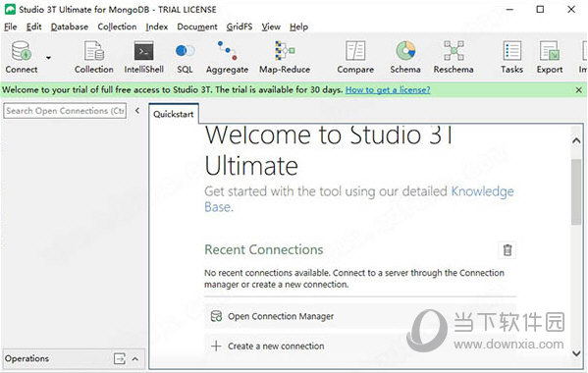Screen dimensions: 588x373
Task: Open the Collection menu
Action: pyautogui.click(x=117, y=27)
